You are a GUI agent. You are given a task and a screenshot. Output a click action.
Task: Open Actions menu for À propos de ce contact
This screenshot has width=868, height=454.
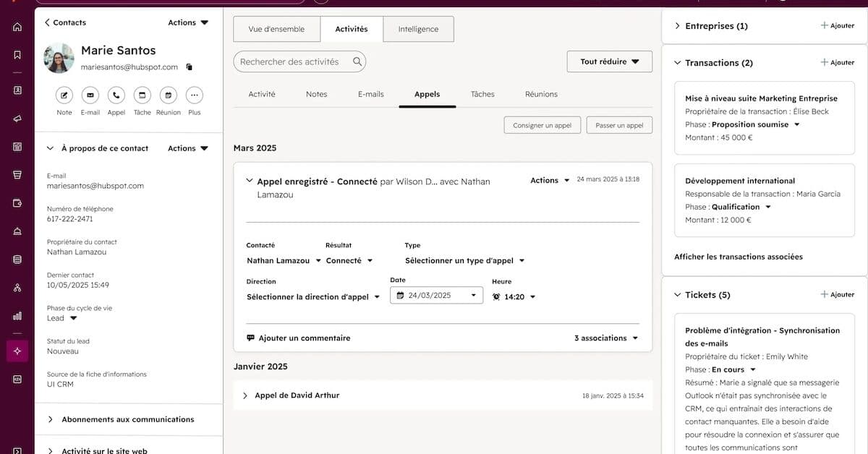188,148
